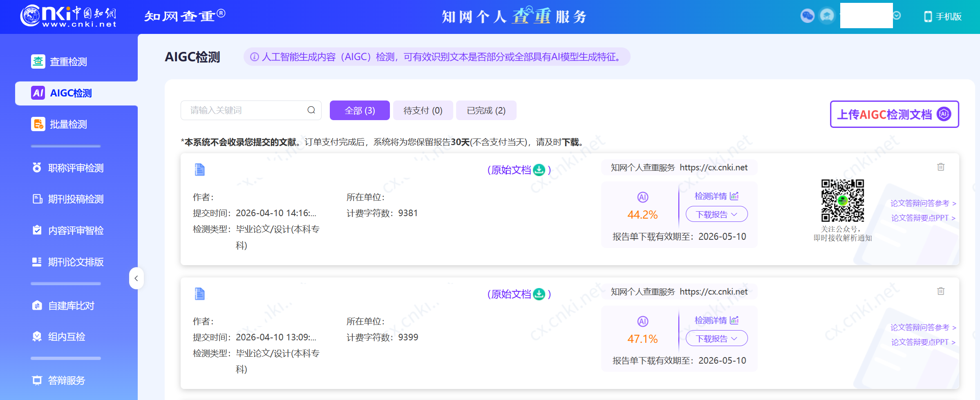Click the 知网查重 header title
This screenshot has height=400, width=980.
[x=185, y=16]
